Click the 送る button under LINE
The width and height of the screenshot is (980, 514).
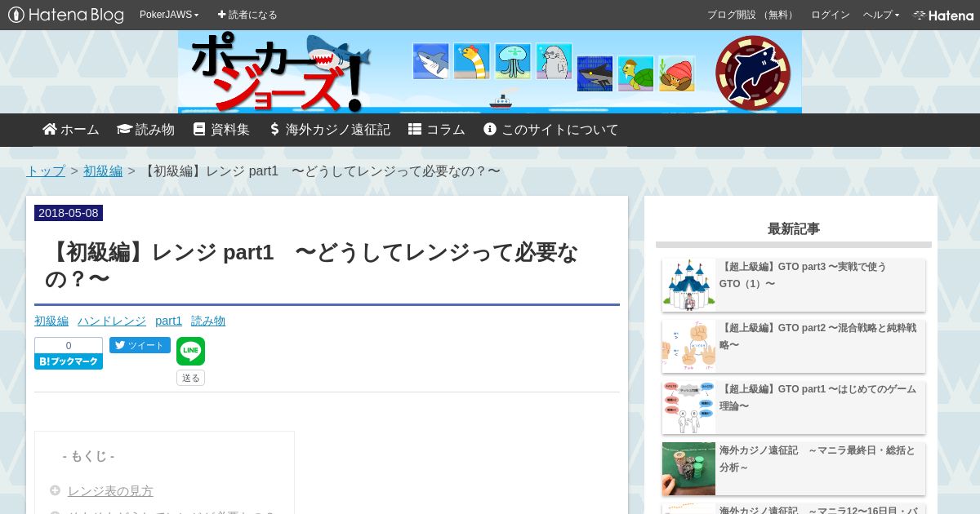(190, 378)
